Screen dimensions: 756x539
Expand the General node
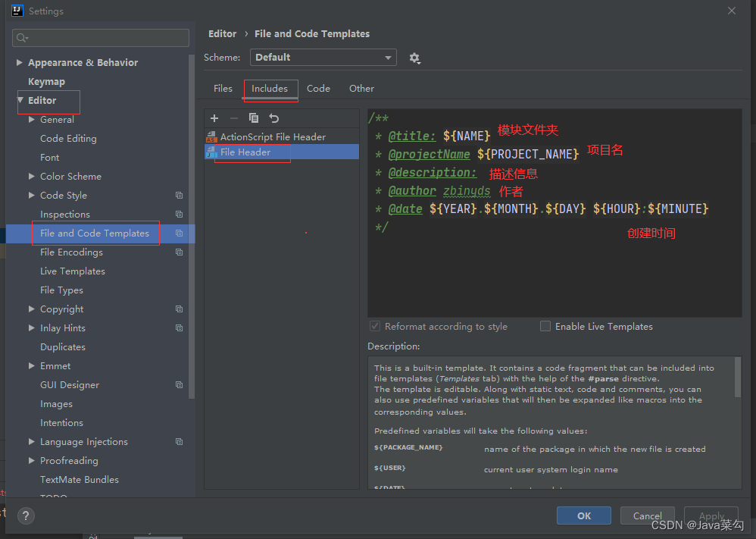(x=31, y=119)
